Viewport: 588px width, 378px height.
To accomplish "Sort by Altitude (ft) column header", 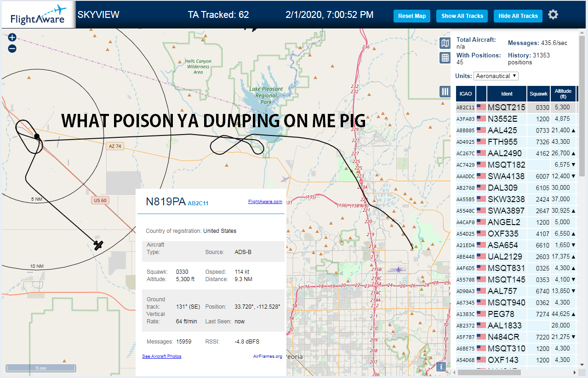I will (x=563, y=94).
